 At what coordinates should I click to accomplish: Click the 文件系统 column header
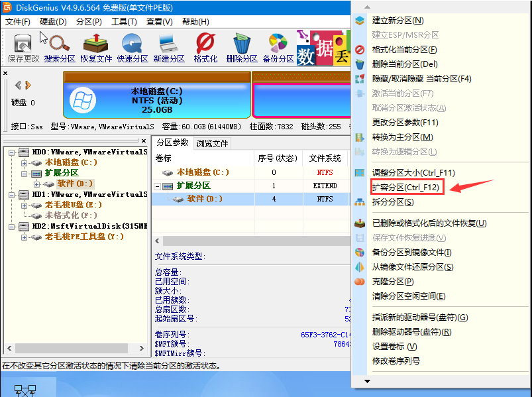point(325,158)
